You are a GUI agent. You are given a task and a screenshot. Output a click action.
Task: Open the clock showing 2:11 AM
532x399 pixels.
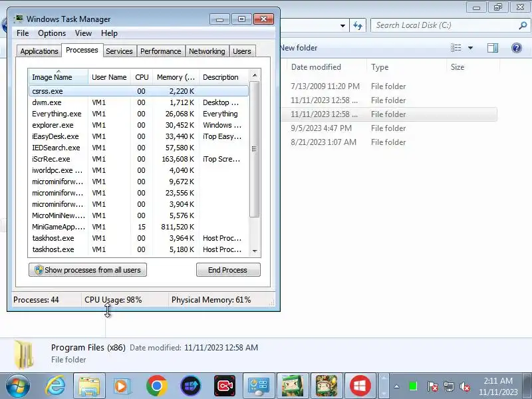(x=498, y=386)
